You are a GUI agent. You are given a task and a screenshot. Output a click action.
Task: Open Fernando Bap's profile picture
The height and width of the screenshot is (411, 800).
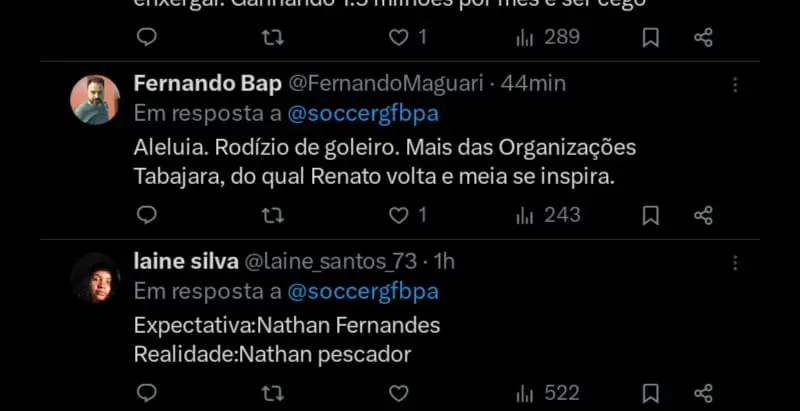[x=95, y=100]
